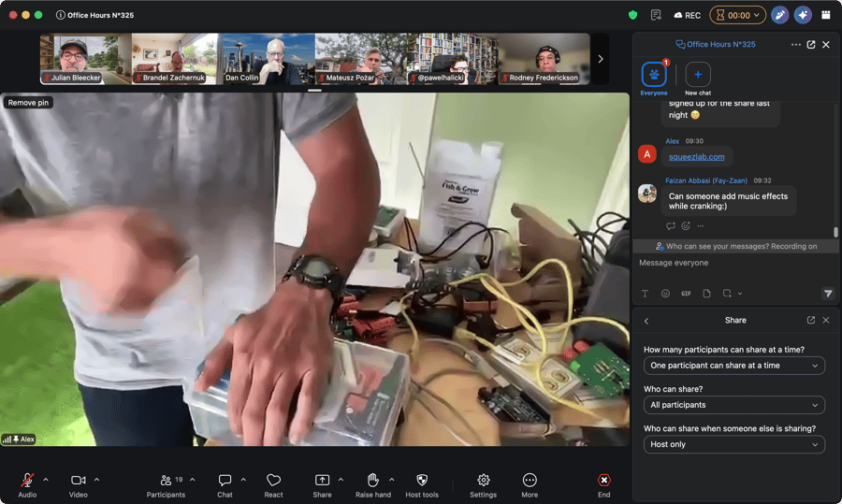
Task: Open 'Host only' sharing dropdown
Action: pyautogui.click(x=734, y=444)
